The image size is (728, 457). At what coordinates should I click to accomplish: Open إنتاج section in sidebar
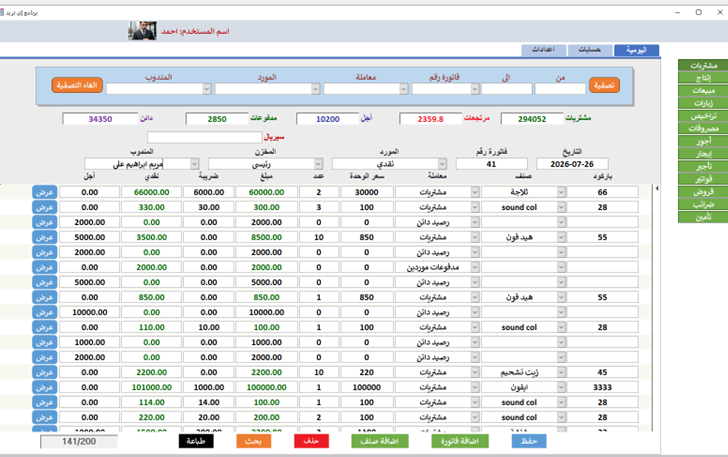703,78
